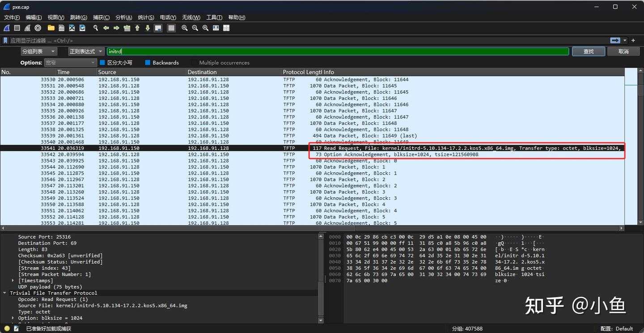The image size is (644, 333).
Task: Open the 分组列表 search scope dropdown
Action: (x=38, y=51)
